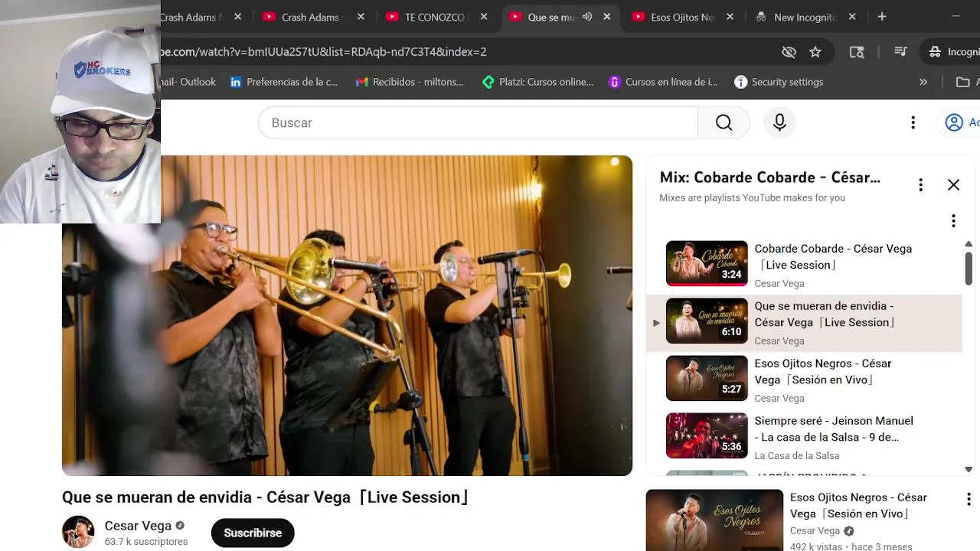The height and width of the screenshot is (551, 980).
Task: Open three-dot menu of recommended Esos Ojitos Negros
Action: [x=969, y=499]
